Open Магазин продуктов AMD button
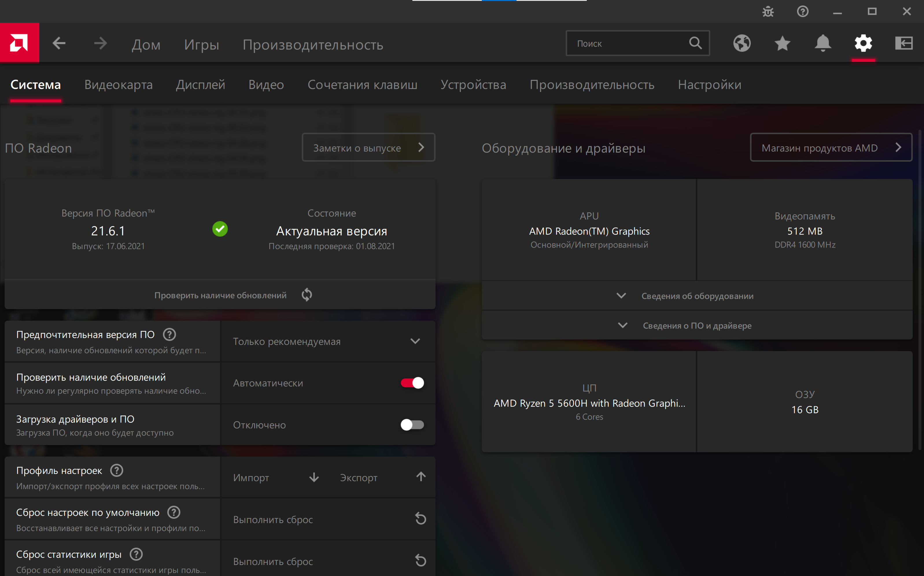Image resolution: width=924 pixels, height=576 pixels. 831,147
